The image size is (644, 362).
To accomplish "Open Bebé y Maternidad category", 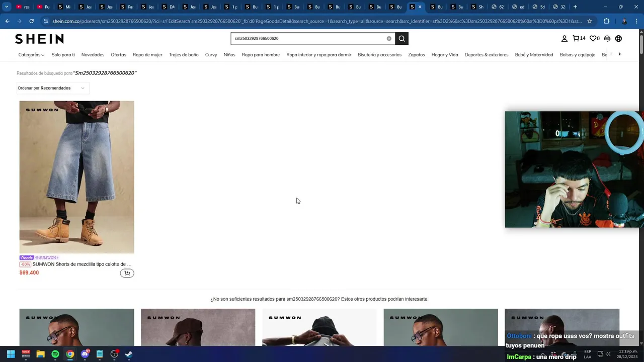I will (x=534, y=55).
